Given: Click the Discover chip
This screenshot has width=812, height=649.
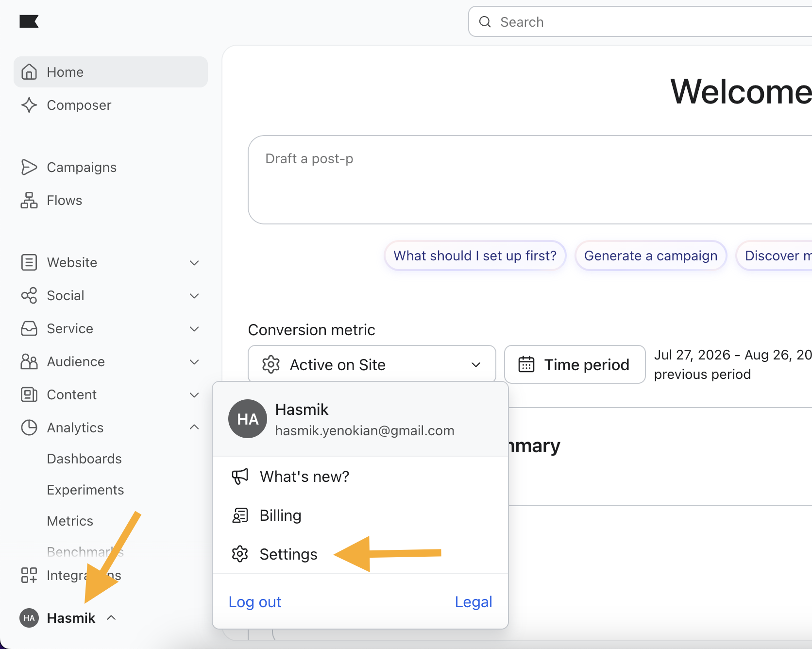Looking at the screenshot, I should pyautogui.click(x=774, y=256).
